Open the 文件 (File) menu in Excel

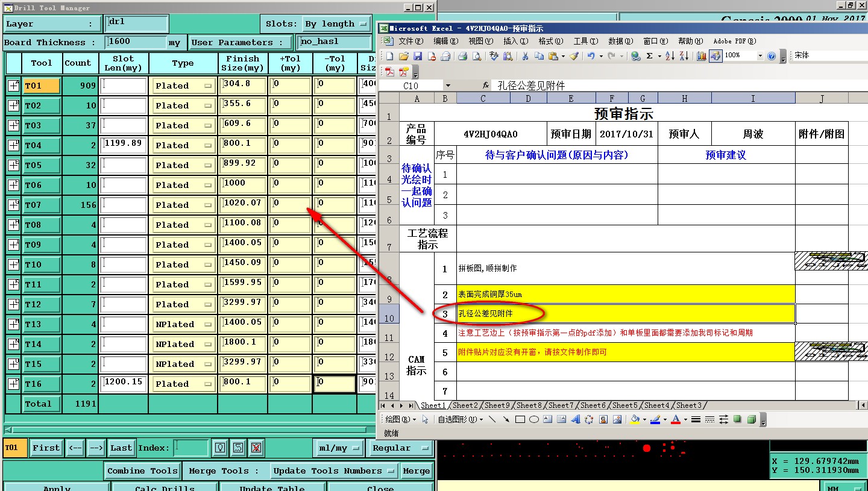[x=410, y=41]
